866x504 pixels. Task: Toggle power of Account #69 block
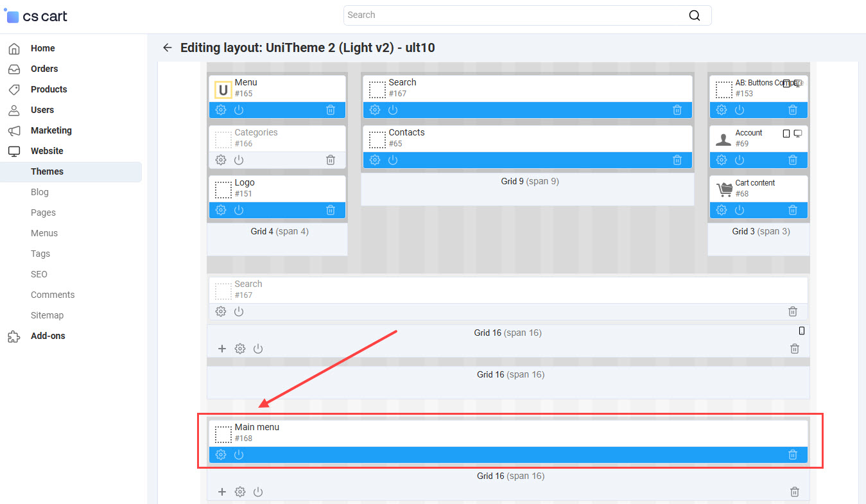pyautogui.click(x=740, y=160)
